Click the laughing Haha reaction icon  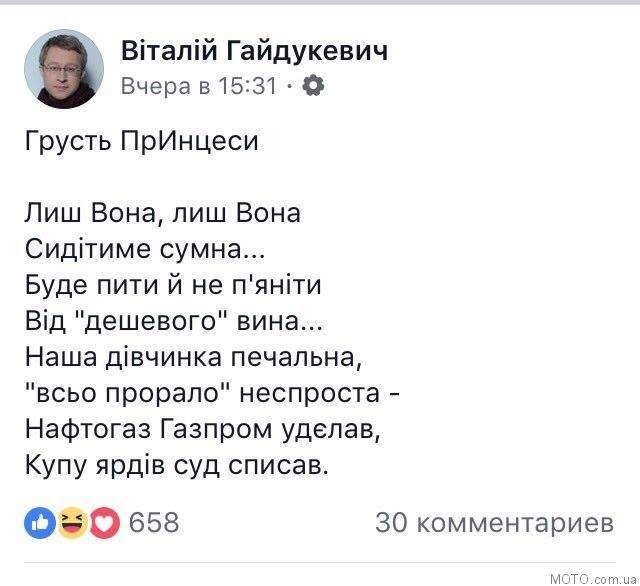coord(72,523)
